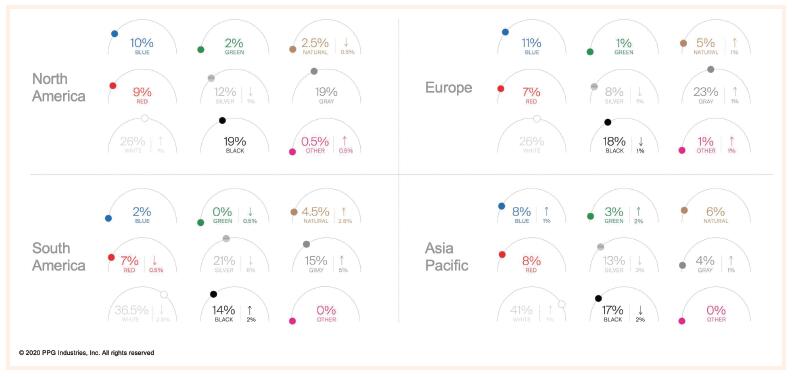Image resolution: width=792 pixels, height=377 pixels.
Task: Click South America red color dot
Action: pos(112,257)
